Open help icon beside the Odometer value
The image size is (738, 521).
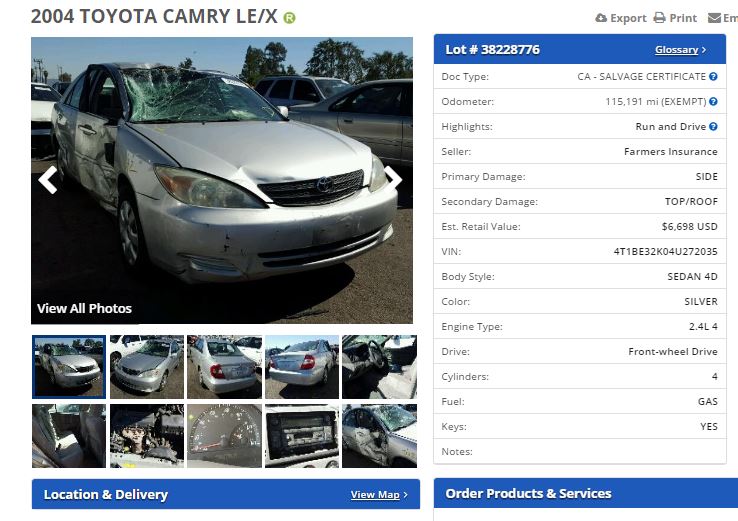click(713, 101)
